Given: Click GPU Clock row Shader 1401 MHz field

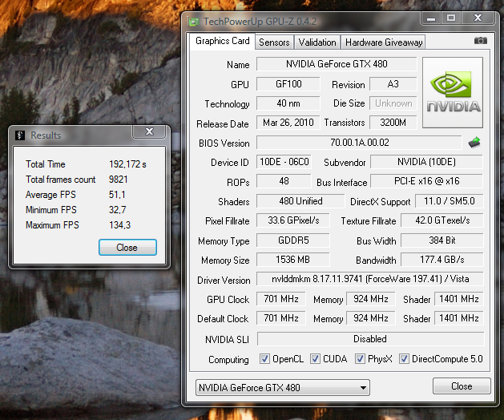Looking at the screenshot, I should coord(459,299).
